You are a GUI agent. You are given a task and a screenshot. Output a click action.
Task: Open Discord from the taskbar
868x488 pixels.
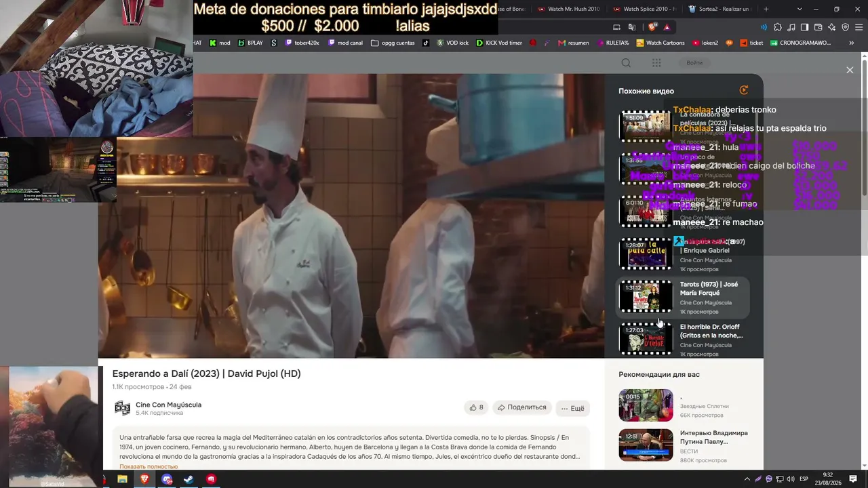coord(167,479)
